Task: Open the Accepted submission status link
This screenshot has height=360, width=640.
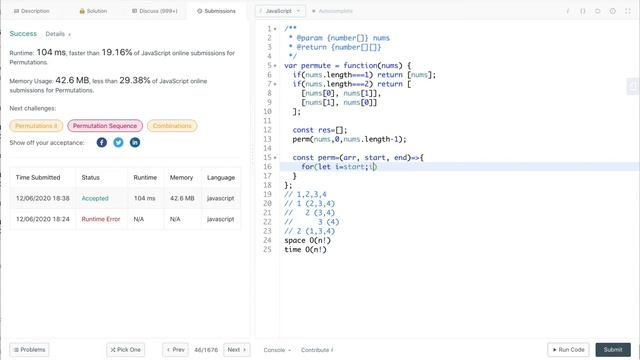Action: (95, 198)
